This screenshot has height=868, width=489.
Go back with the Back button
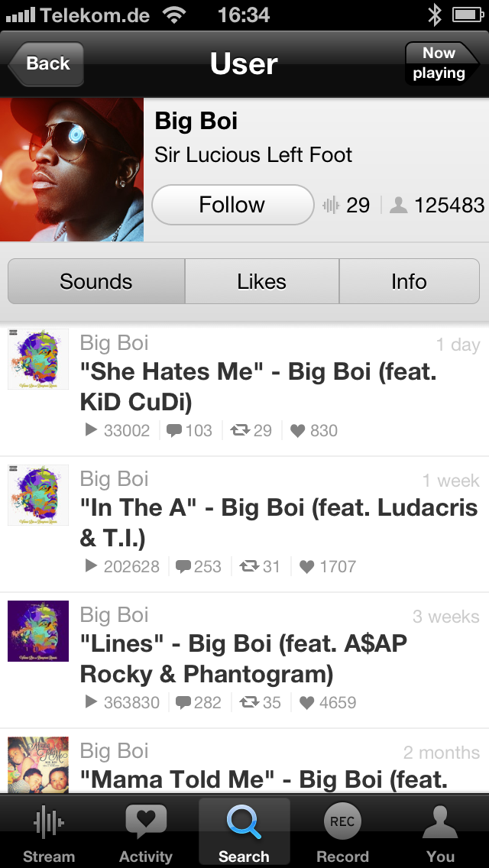coord(46,63)
